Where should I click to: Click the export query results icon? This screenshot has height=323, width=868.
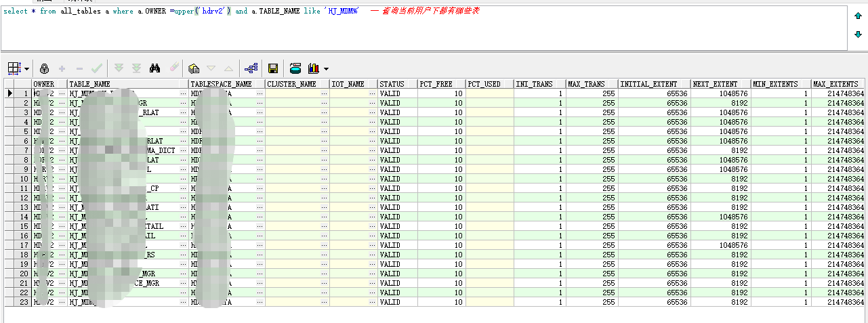[295, 68]
